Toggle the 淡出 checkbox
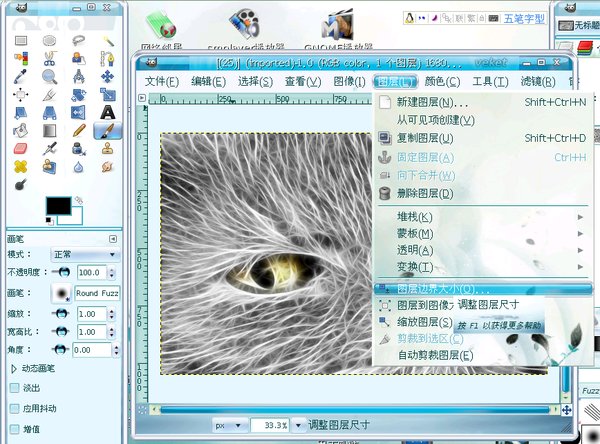The image size is (600, 444). [15, 388]
